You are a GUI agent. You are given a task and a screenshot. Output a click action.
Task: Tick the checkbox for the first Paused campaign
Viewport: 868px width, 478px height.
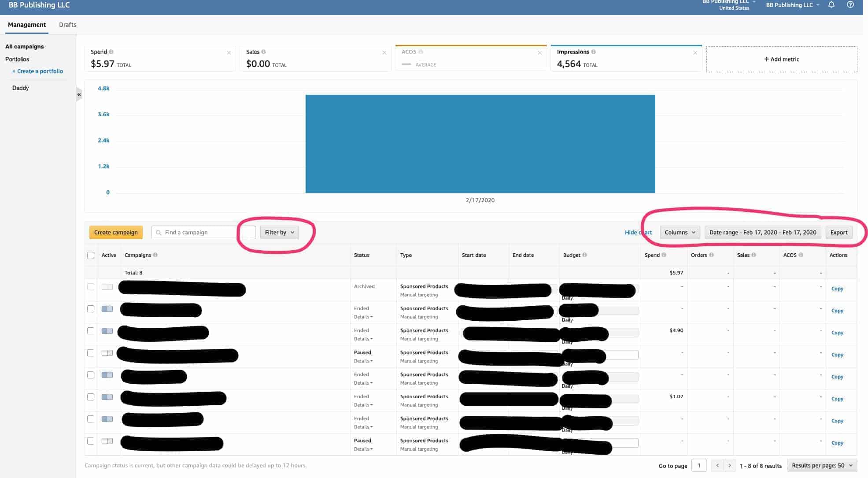[x=91, y=353]
